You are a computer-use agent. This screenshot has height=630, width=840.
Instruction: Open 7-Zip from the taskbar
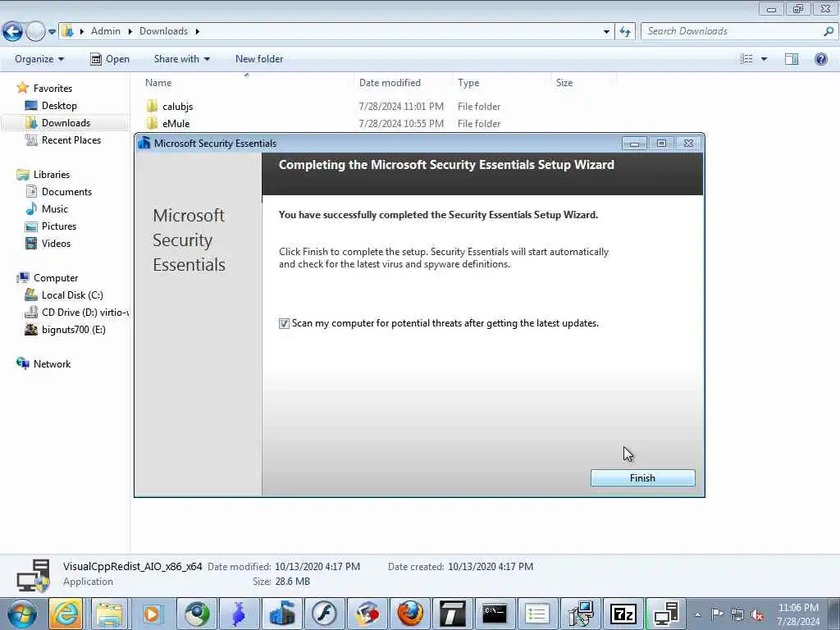click(623, 614)
